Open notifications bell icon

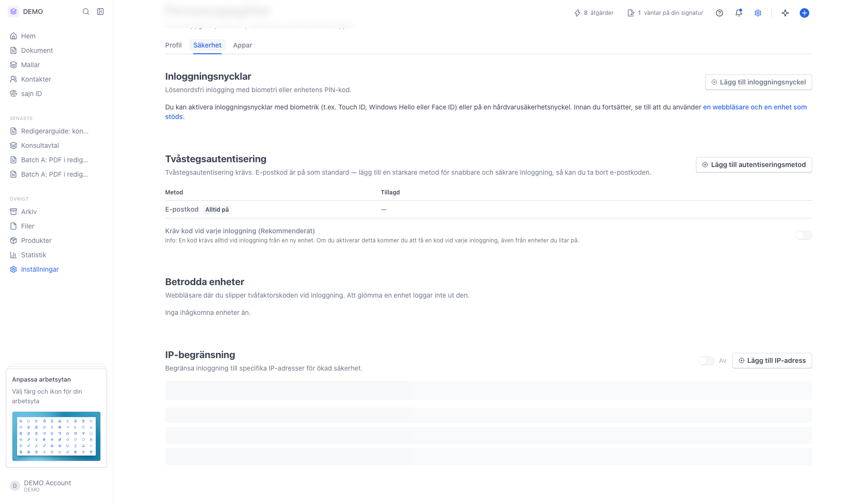click(x=739, y=13)
